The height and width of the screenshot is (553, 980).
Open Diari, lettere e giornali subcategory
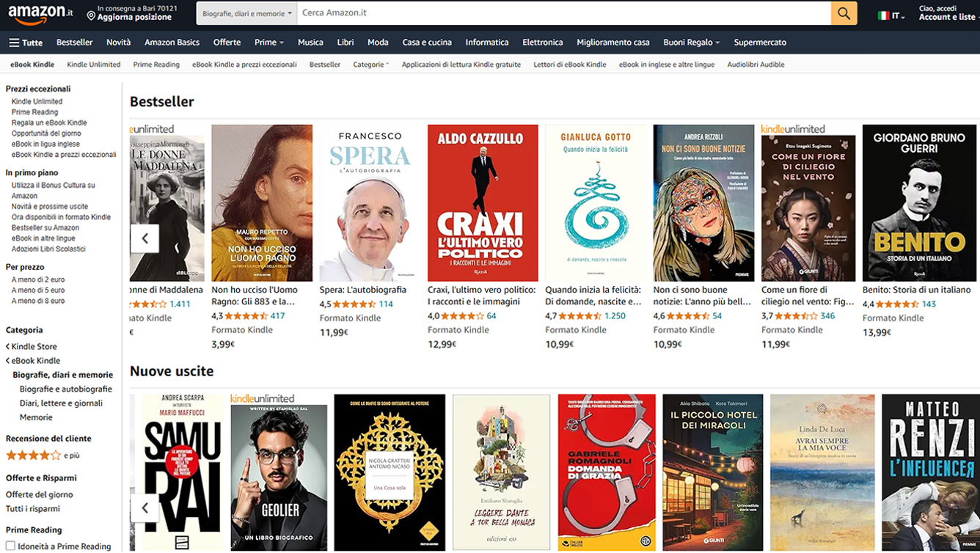pos(61,403)
